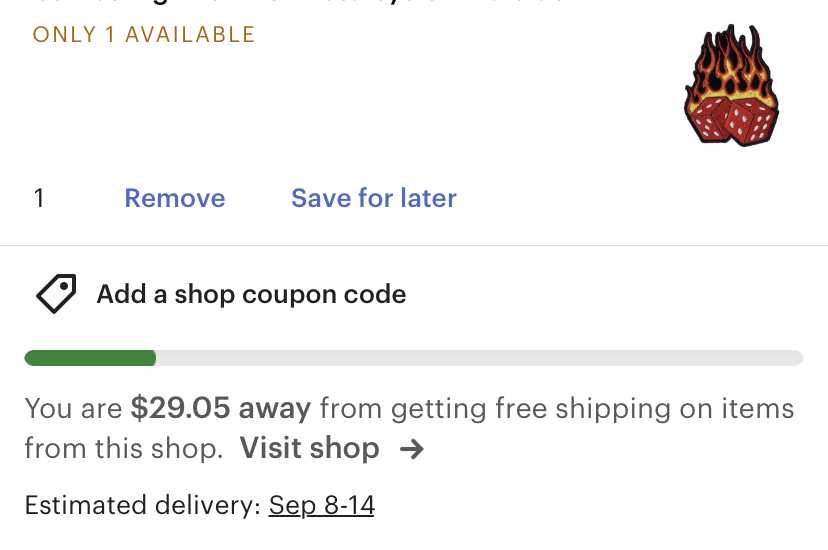Screen dimensions: 828x550
Task: Click the arrow beside Visit shop
Action: (411, 449)
